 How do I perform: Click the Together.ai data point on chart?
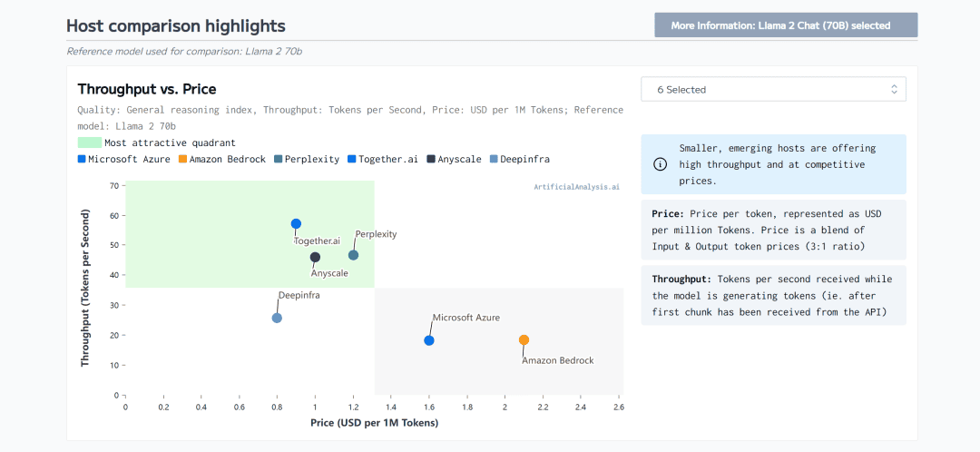(x=296, y=224)
